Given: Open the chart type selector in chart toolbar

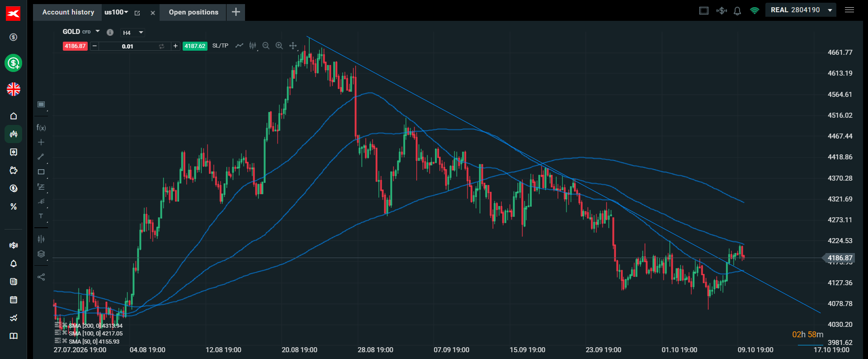Looking at the screenshot, I should tap(253, 46).
